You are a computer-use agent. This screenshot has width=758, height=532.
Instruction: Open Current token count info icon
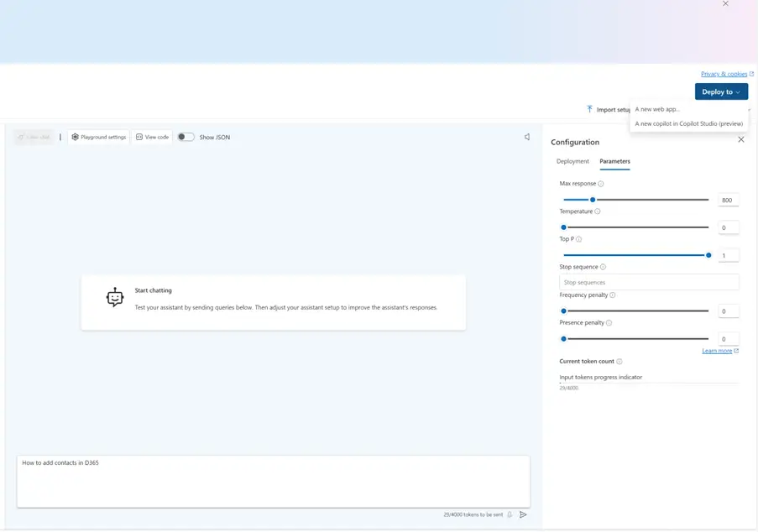pos(619,362)
